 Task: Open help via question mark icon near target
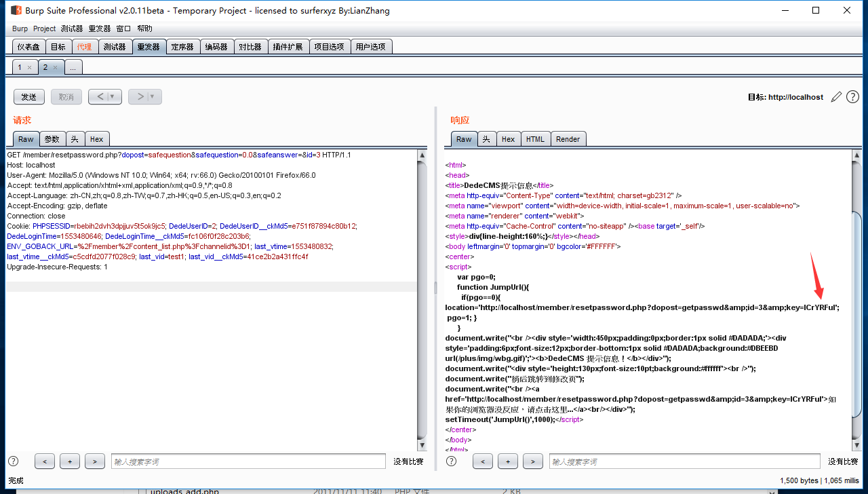(852, 97)
